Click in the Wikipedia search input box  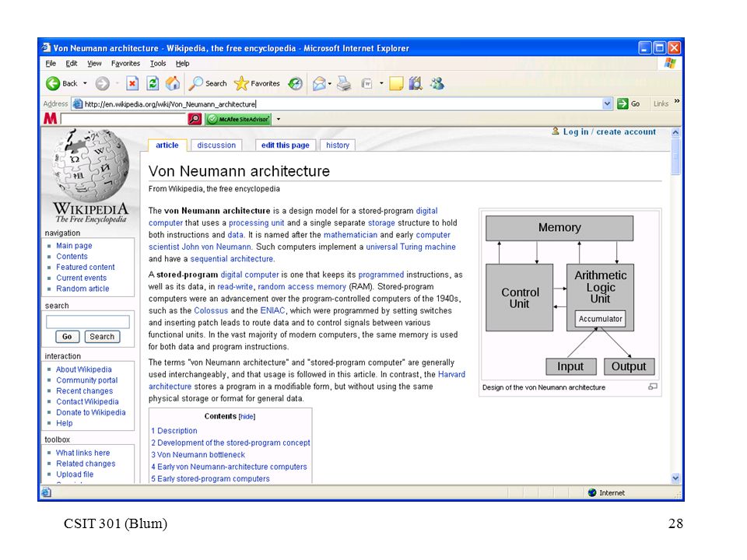click(88, 322)
